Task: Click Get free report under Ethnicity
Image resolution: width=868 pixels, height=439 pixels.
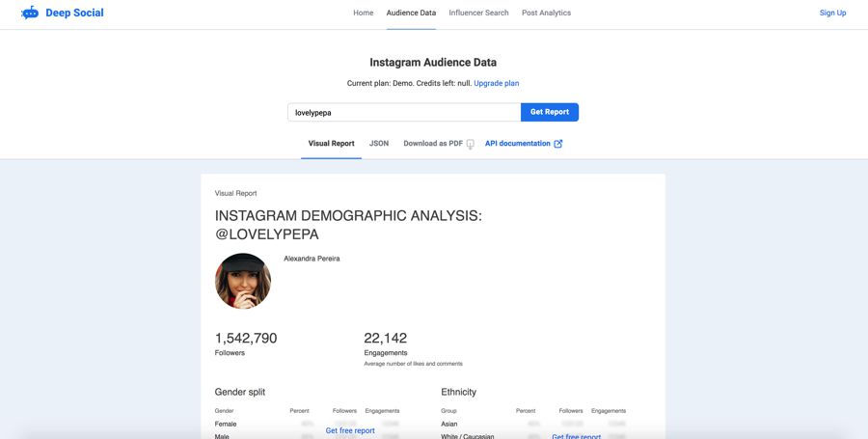Action: coord(577,436)
